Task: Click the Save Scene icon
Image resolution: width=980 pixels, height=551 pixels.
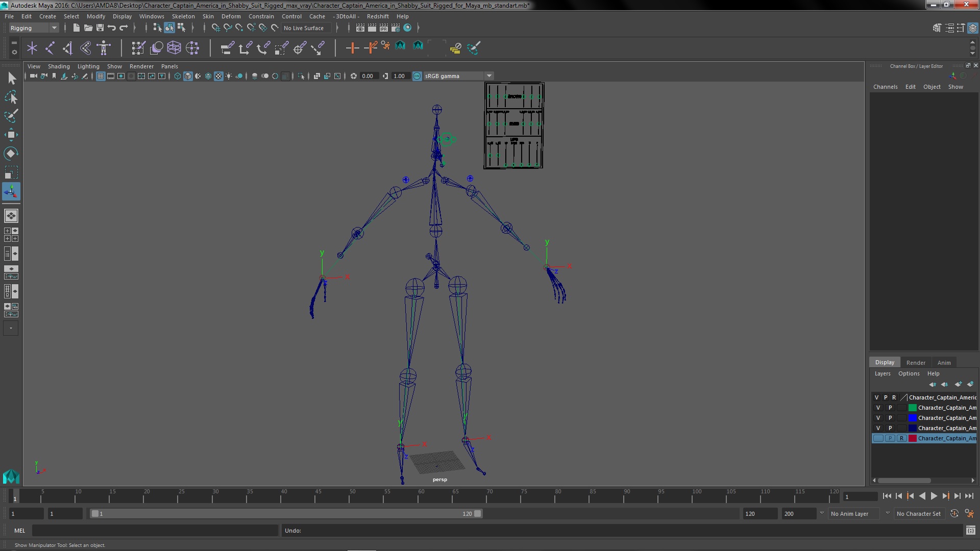Action: click(x=100, y=28)
